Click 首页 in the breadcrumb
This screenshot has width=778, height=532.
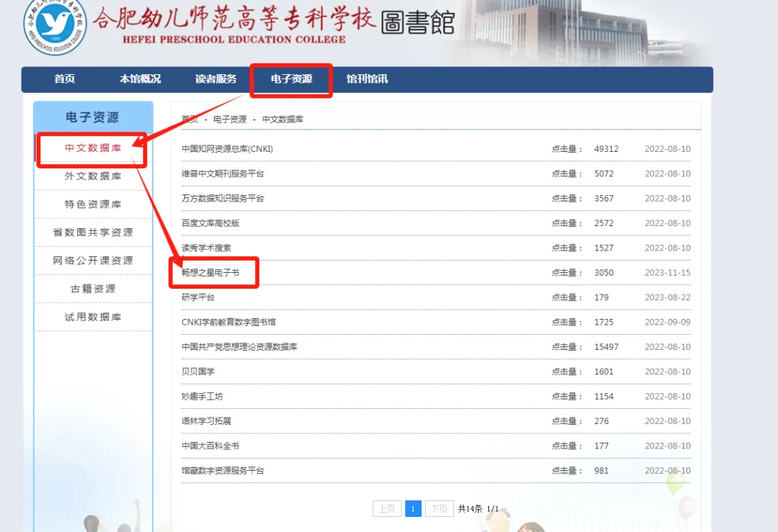click(x=189, y=119)
